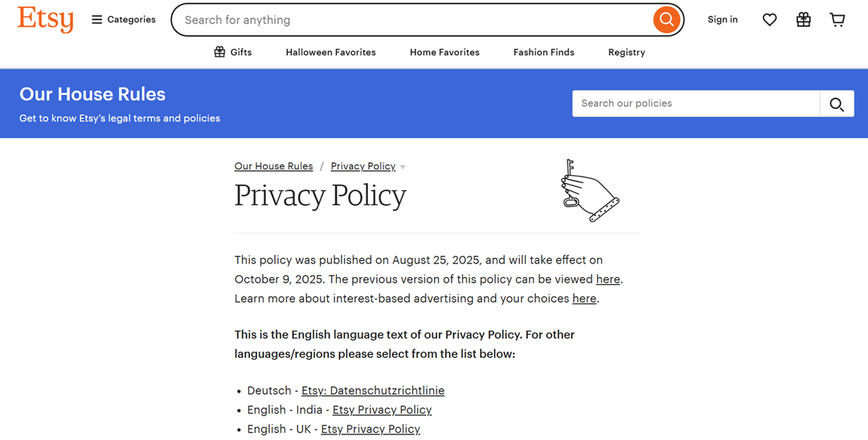View previous policy version via here link
Image resolution: width=868 pixels, height=440 pixels.
tap(608, 279)
